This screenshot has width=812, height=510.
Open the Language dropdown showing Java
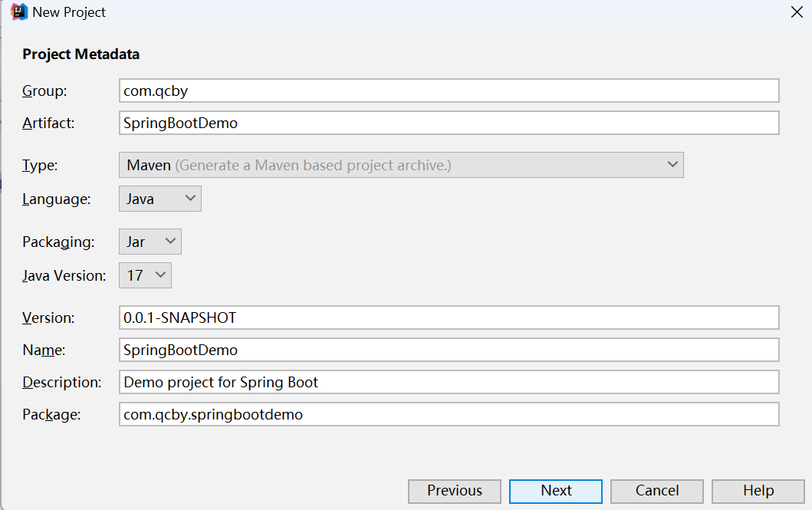[160, 199]
